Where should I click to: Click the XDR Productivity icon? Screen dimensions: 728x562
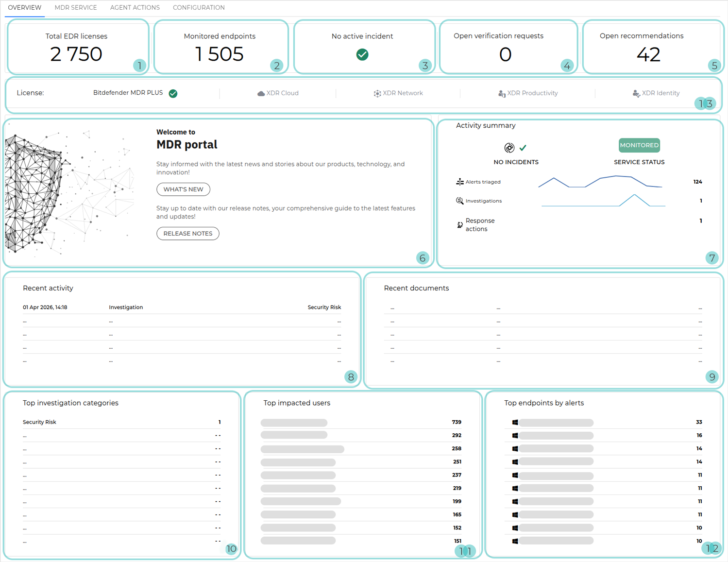click(502, 93)
